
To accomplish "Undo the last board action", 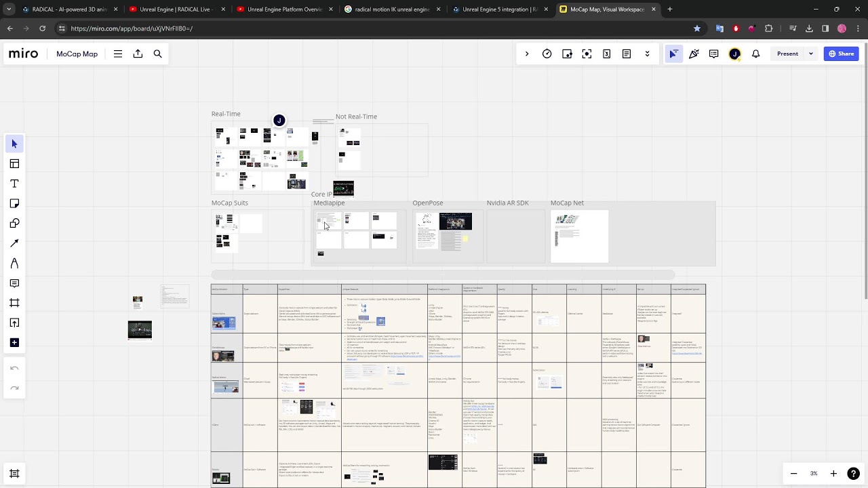I will click(14, 368).
